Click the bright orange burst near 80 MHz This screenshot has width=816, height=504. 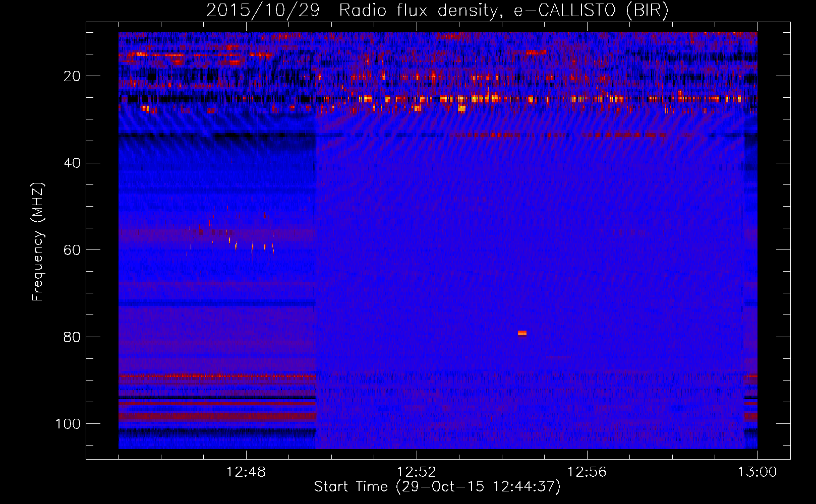click(522, 333)
